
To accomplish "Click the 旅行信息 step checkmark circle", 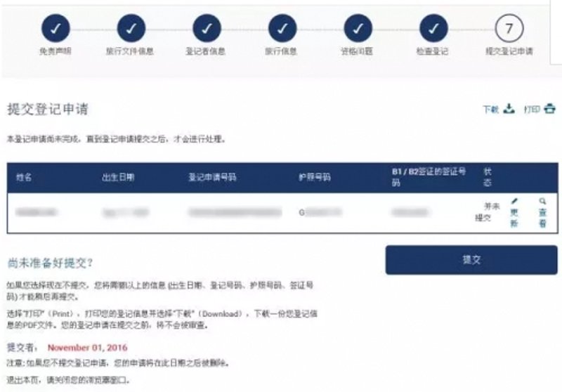I will pyautogui.click(x=282, y=28).
